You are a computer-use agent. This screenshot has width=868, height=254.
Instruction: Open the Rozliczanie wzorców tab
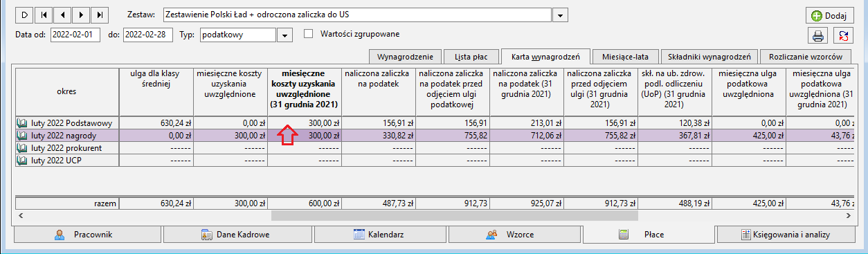coord(805,57)
